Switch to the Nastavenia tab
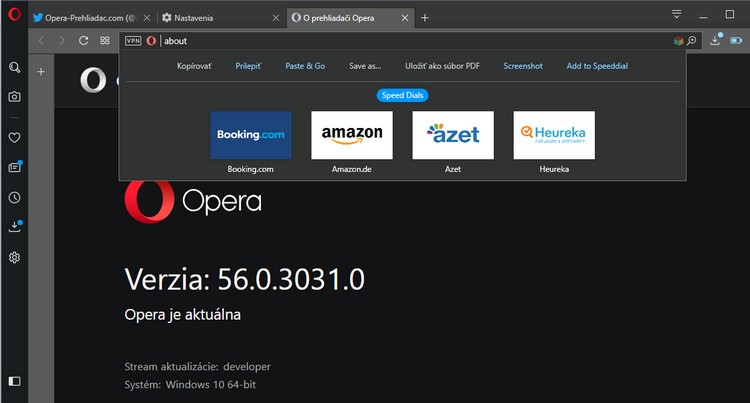This screenshot has height=403, width=750. pos(220,18)
